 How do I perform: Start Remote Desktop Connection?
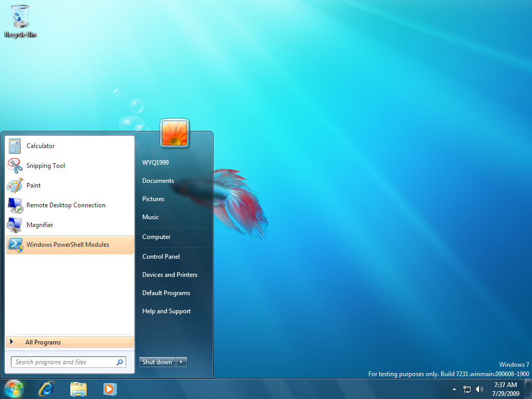point(65,205)
